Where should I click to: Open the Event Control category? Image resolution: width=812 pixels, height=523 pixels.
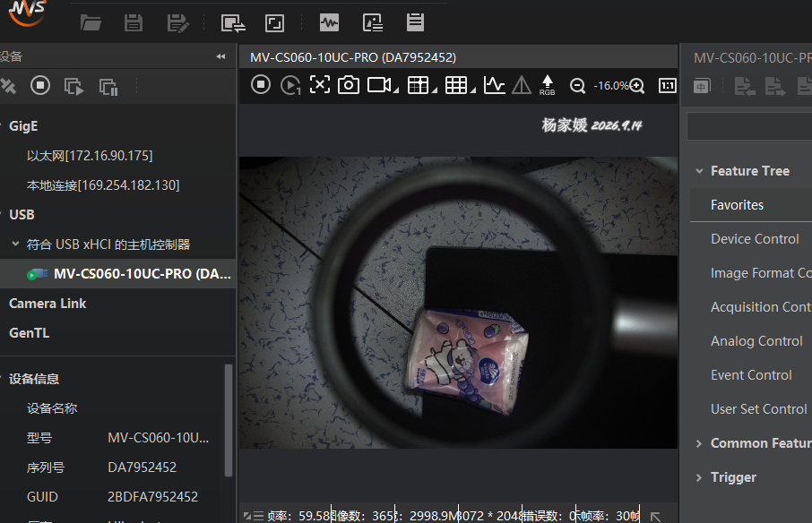[751, 375]
